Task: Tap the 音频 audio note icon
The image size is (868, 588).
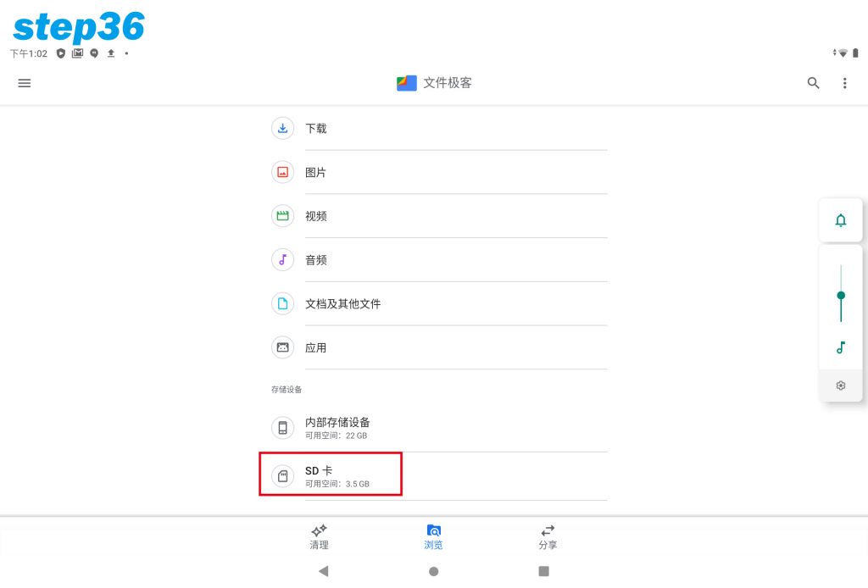Action: click(x=282, y=259)
